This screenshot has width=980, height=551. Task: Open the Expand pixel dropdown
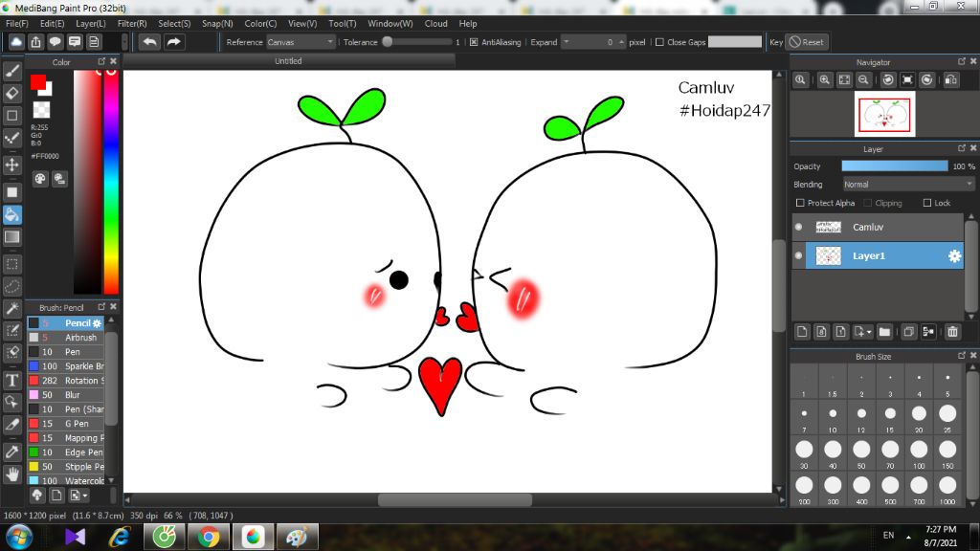(567, 42)
